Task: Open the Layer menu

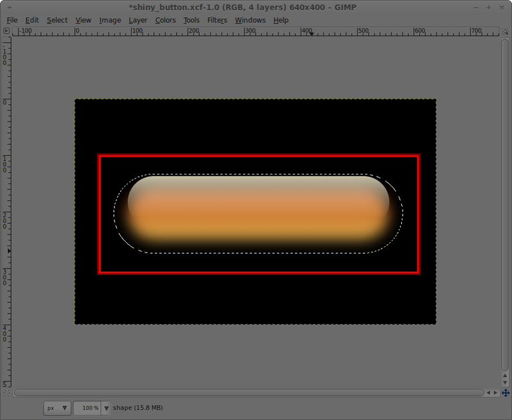Action: click(x=138, y=20)
